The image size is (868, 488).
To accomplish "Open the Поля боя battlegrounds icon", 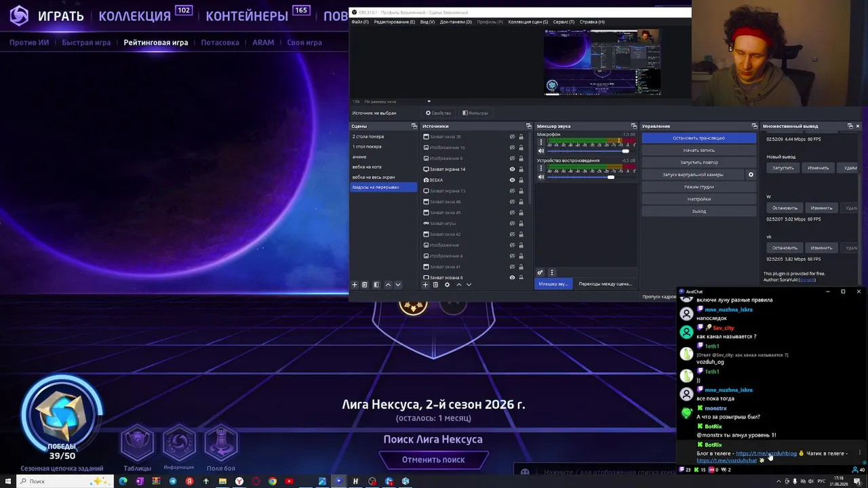I will pyautogui.click(x=221, y=443).
